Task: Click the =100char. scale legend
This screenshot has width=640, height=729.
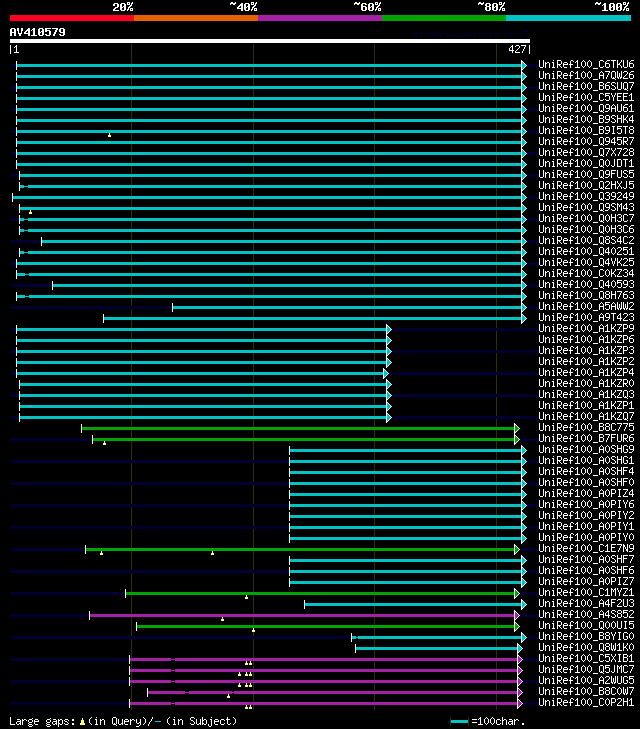Action: click(488, 721)
